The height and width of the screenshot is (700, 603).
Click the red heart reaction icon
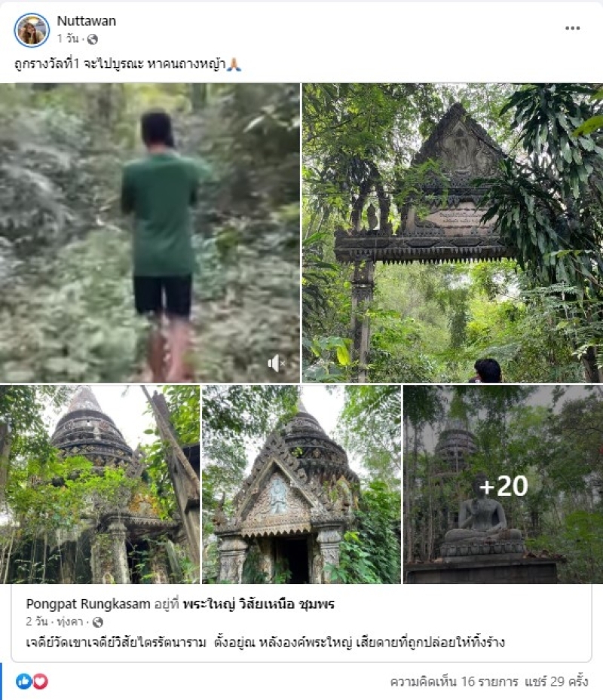[x=40, y=681]
